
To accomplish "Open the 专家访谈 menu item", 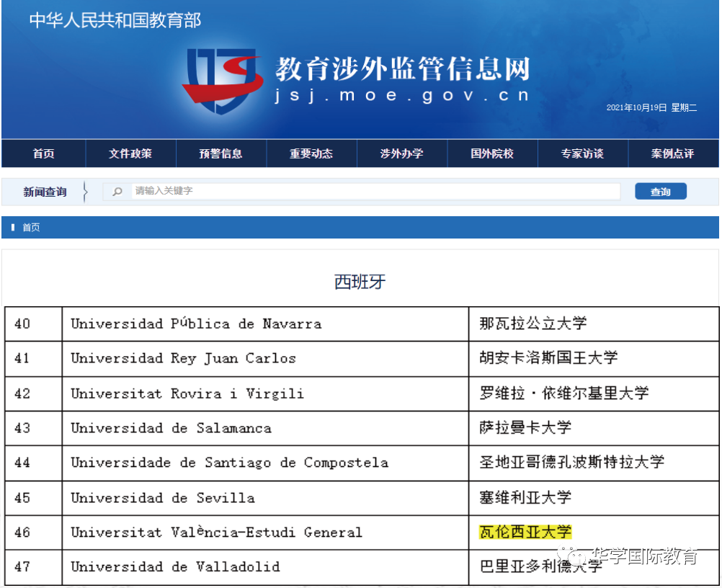I will pos(582,153).
